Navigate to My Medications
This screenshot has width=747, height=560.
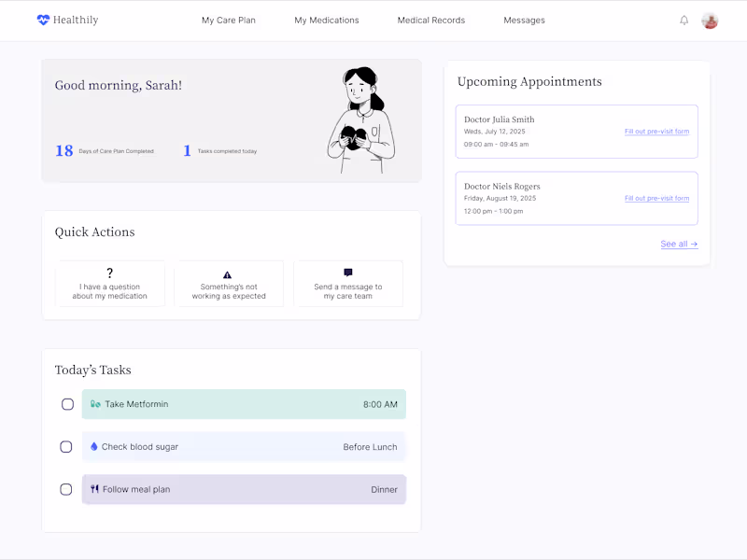[x=326, y=20]
